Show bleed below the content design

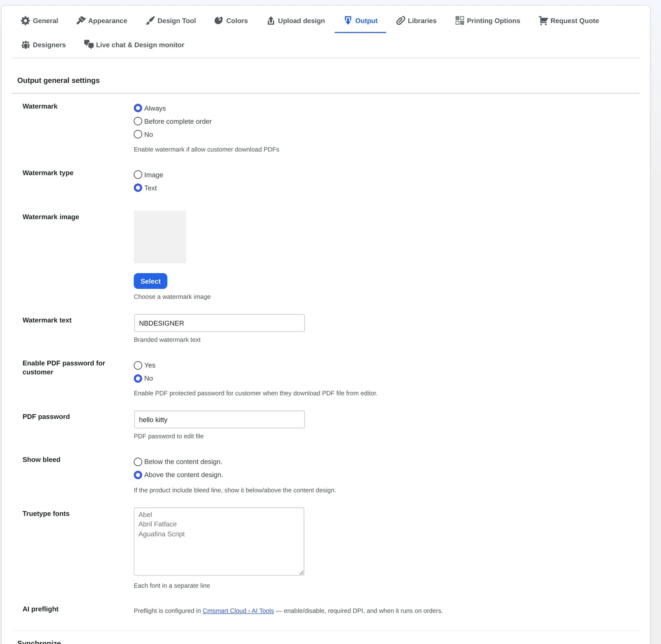138,462
